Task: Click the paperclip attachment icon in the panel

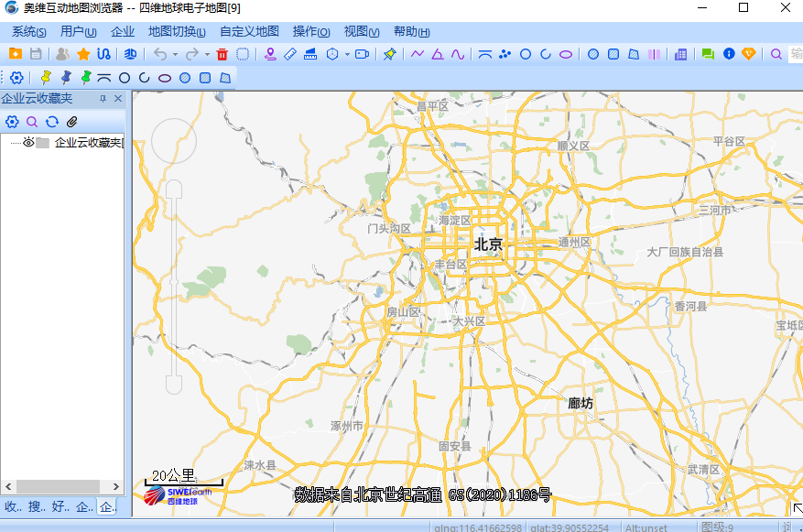Action: (x=71, y=122)
